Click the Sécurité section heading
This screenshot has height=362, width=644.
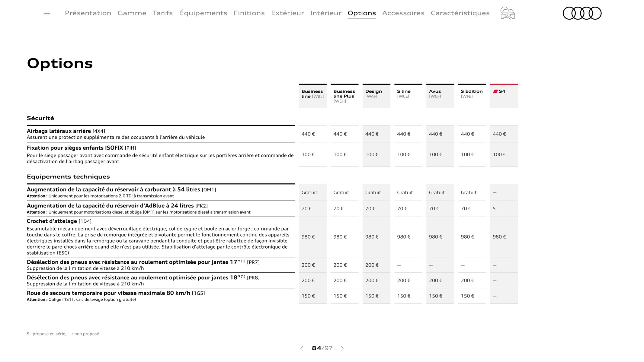tap(40, 118)
